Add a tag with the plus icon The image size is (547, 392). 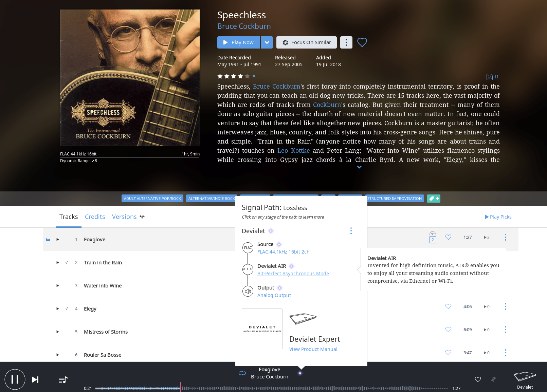click(434, 199)
